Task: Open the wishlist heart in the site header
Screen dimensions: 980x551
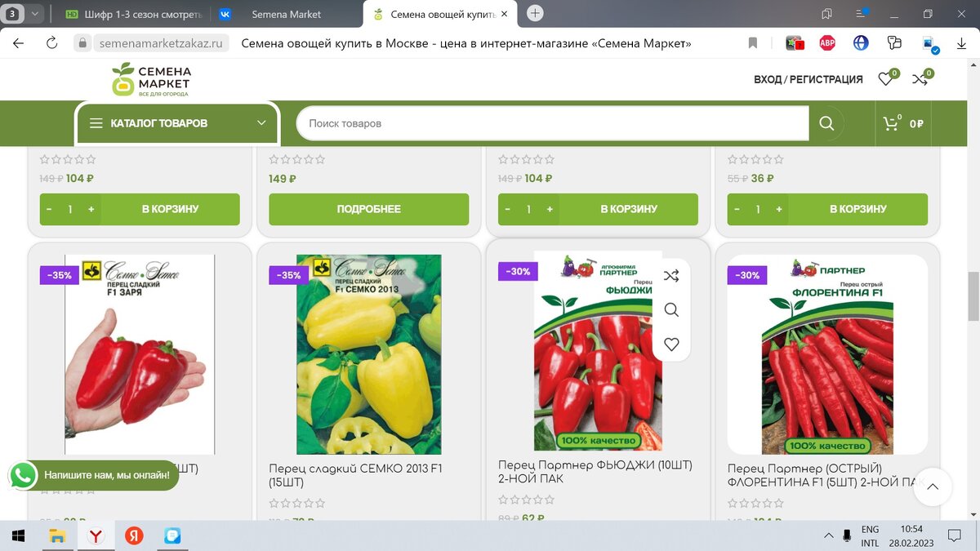Action: 885,79
